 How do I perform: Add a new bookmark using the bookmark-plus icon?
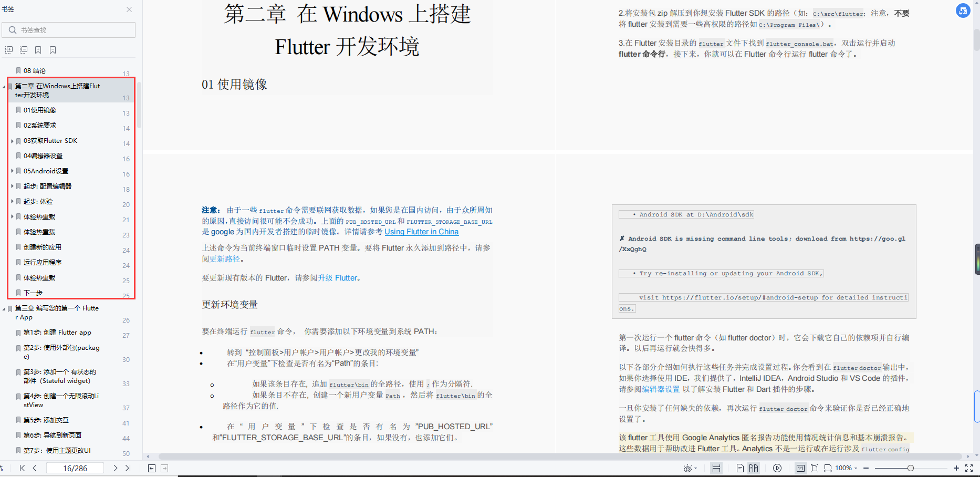coord(38,50)
